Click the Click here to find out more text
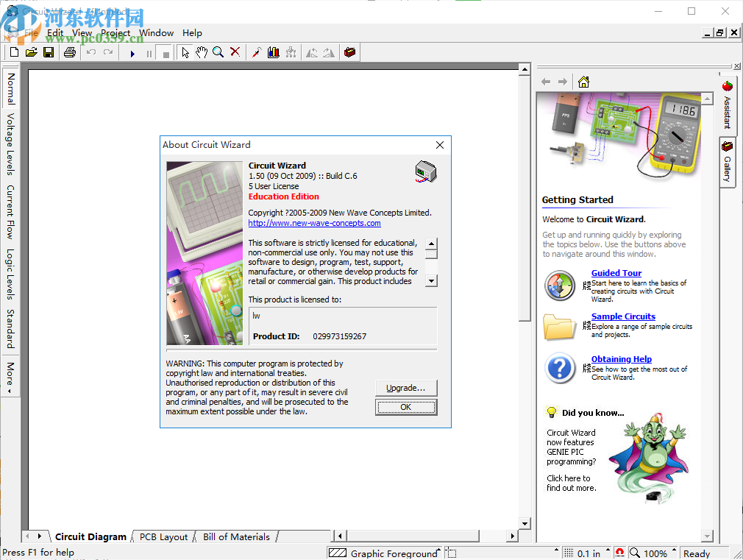743x560 pixels. pos(572,483)
